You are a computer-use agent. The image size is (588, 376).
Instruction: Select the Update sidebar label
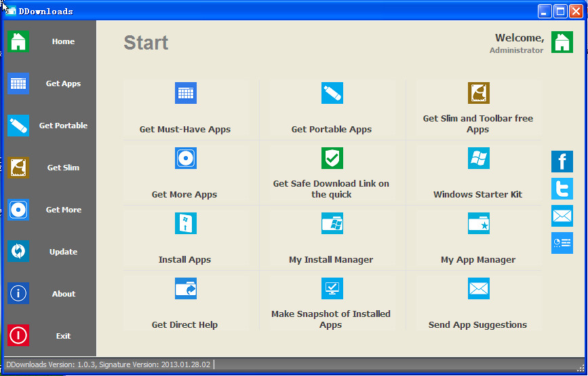(x=63, y=252)
